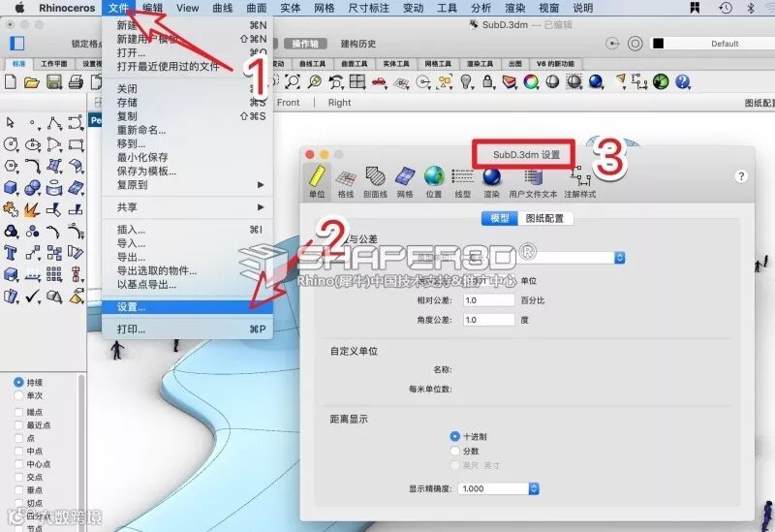This screenshot has height=532, width=775.
Task: Click the Save floppy disk icon
Action: pos(54,81)
